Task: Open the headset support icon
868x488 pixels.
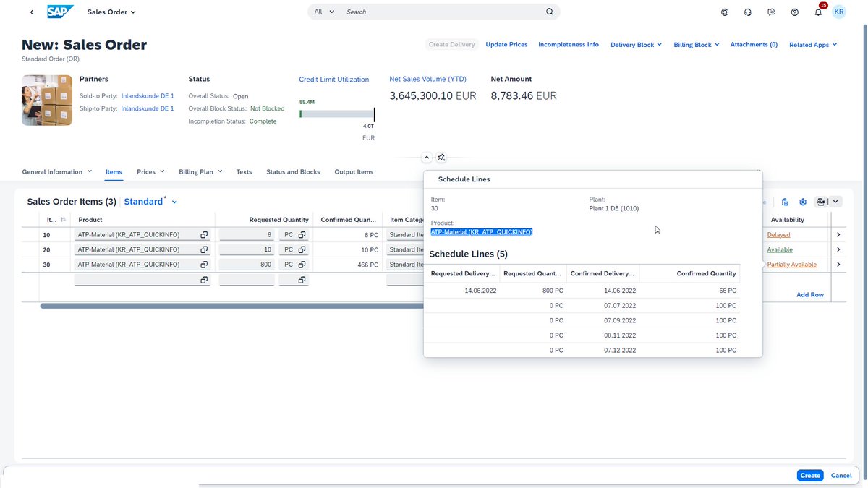Action: pyautogui.click(x=748, y=12)
